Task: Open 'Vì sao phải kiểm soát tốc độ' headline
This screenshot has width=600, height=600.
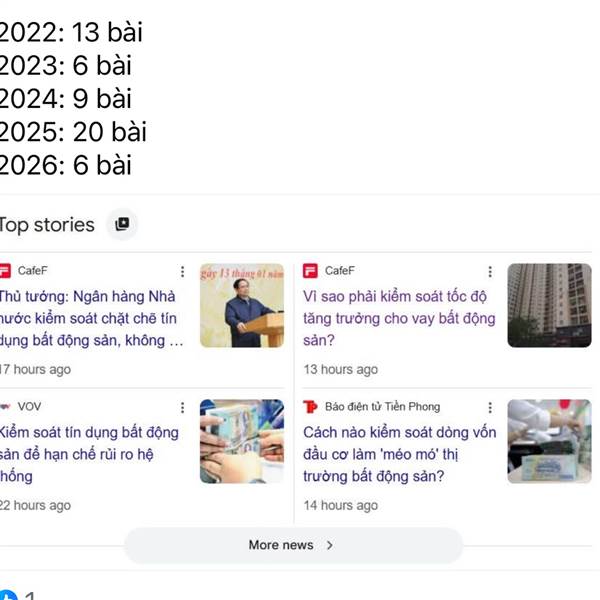Action: (x=399, y=318)
